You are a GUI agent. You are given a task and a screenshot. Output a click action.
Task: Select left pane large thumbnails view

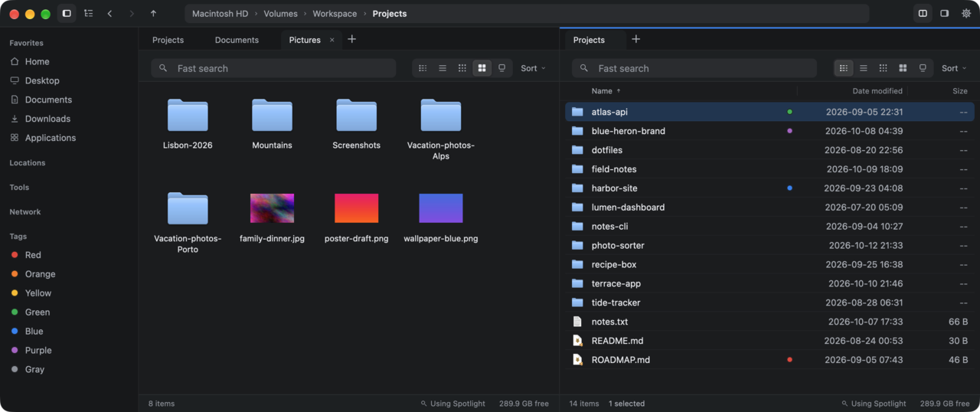coord(482,68)
